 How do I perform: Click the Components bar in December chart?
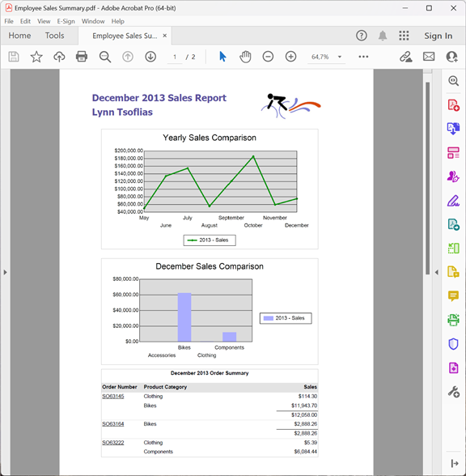point(230,337)
